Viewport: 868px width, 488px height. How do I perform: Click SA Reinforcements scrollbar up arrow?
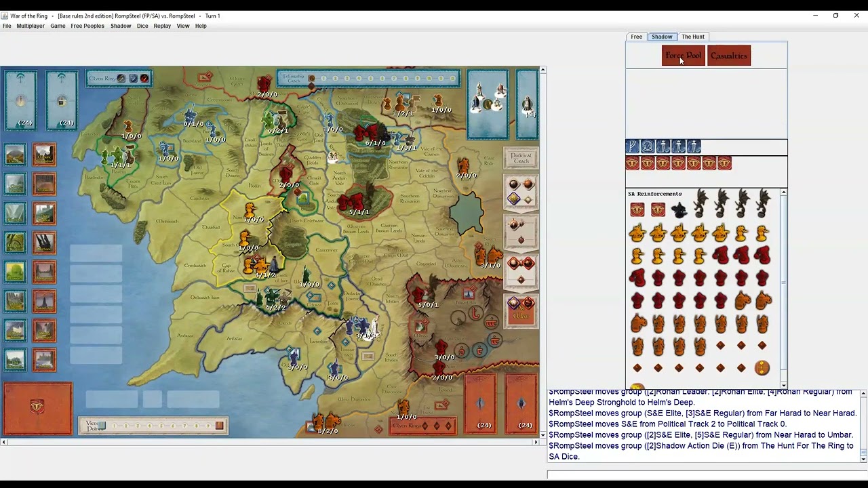(784, 193)
